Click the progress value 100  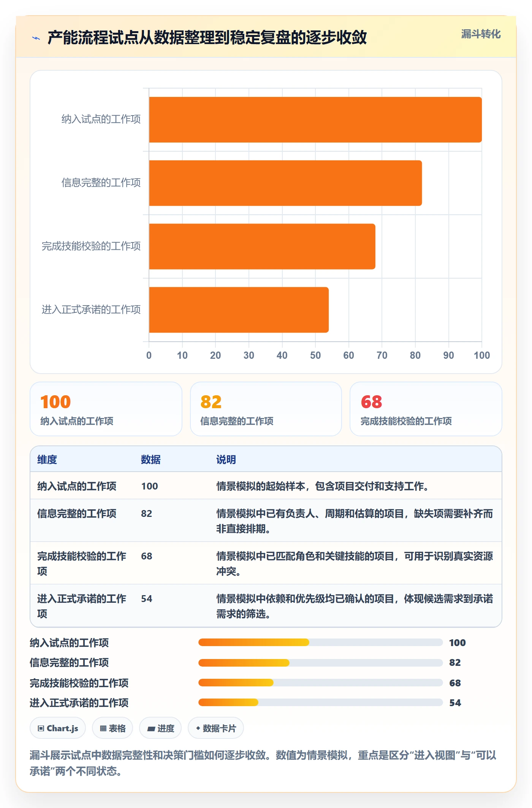point(457,643)
